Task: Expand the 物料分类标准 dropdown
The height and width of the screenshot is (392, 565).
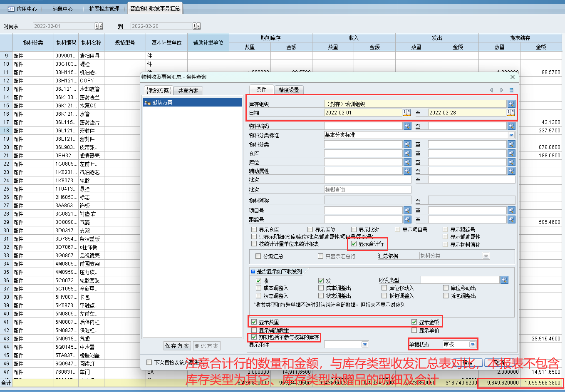Action: [511, 135]
